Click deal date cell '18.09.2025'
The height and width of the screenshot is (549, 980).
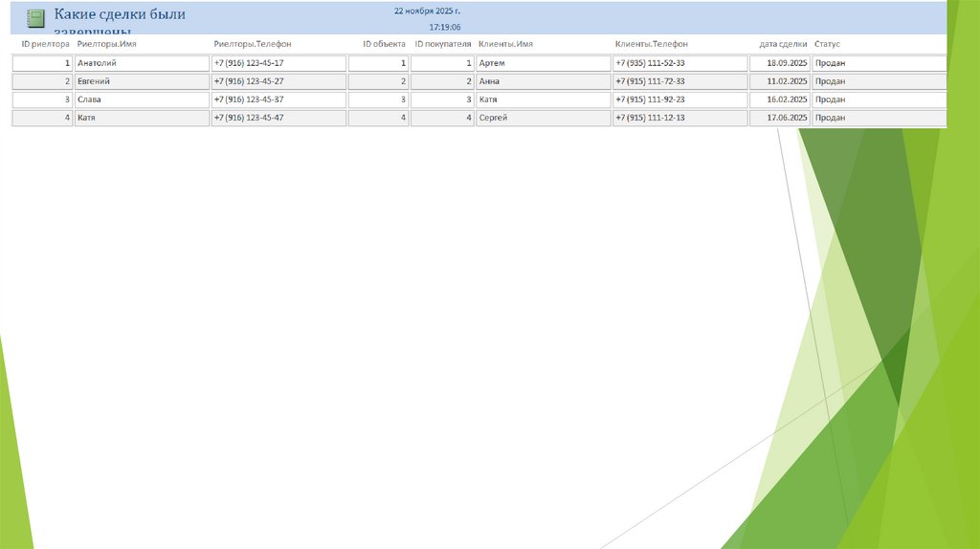pos(780,63)
